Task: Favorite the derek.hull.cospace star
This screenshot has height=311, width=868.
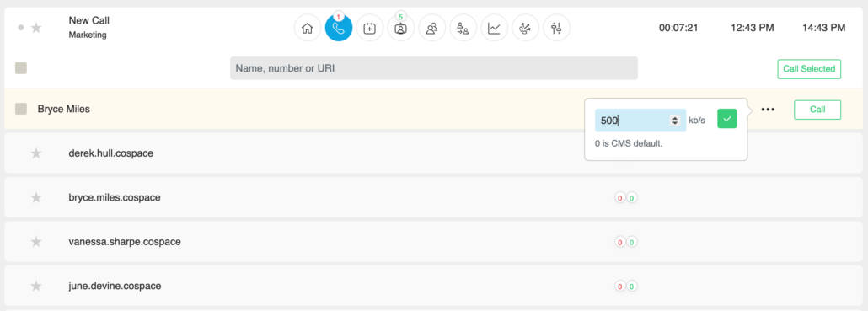Action: (36, 153)
